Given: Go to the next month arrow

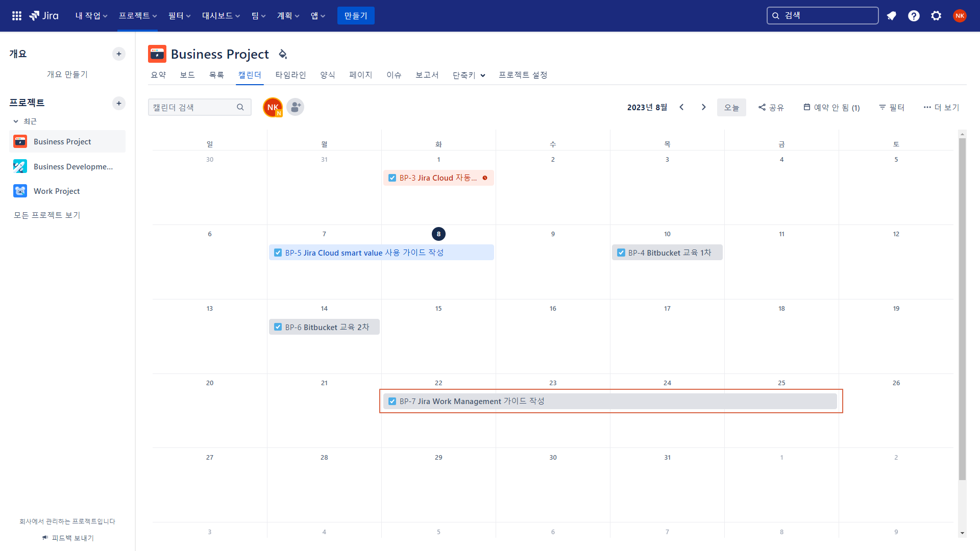Looking at the screenshot, I should 704,107.
